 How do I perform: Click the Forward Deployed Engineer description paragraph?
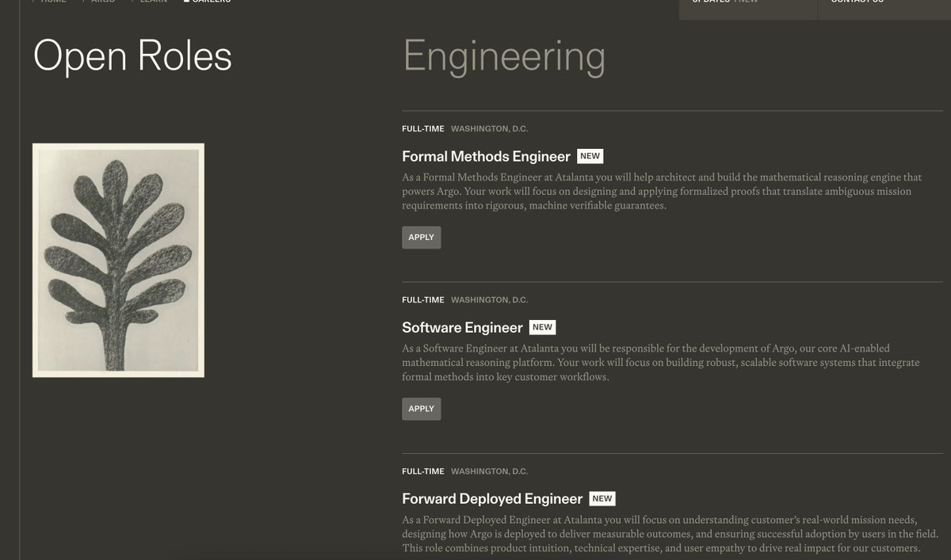point(670,534)
